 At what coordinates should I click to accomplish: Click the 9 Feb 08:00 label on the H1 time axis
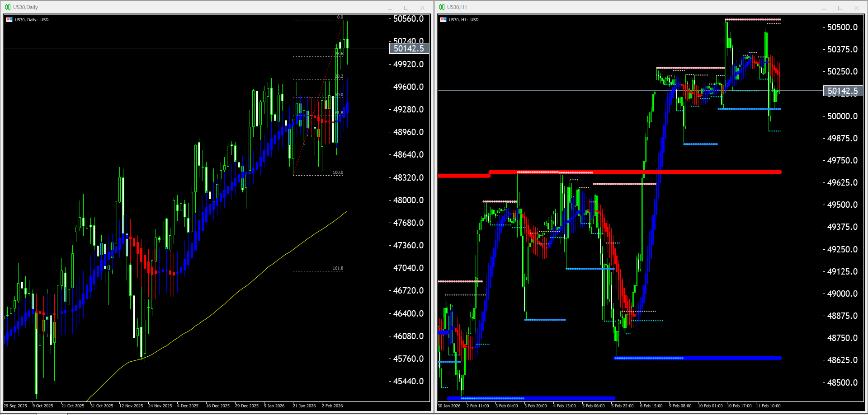[680, 406]
